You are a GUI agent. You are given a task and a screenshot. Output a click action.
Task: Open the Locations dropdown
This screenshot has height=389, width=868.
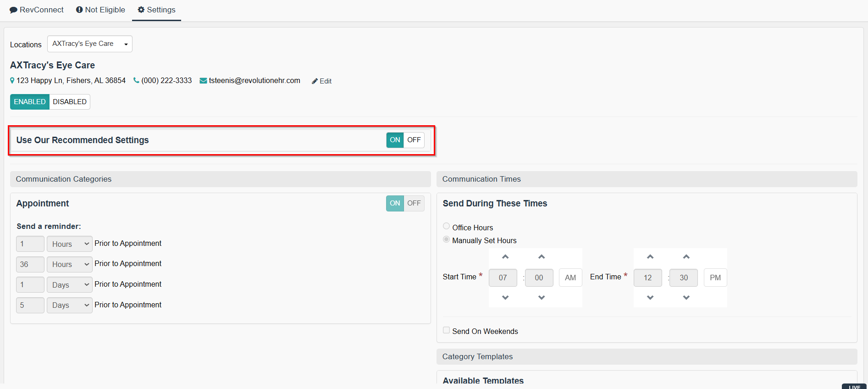[x=90, y=44]
